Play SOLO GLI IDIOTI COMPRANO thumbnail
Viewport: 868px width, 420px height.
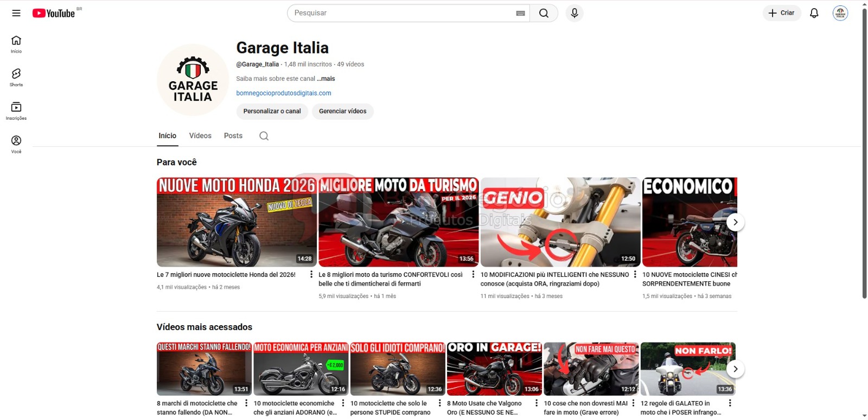coord(398,369)
